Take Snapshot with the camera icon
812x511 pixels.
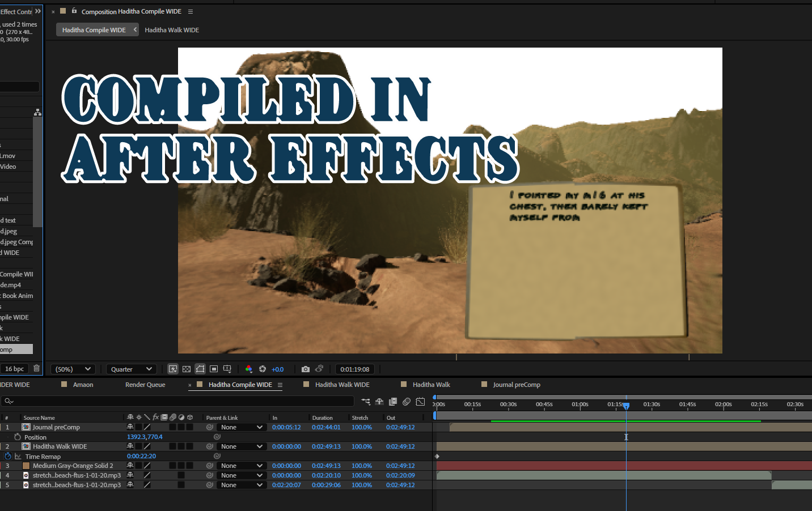pyautogui.click(x=306, y=369)
